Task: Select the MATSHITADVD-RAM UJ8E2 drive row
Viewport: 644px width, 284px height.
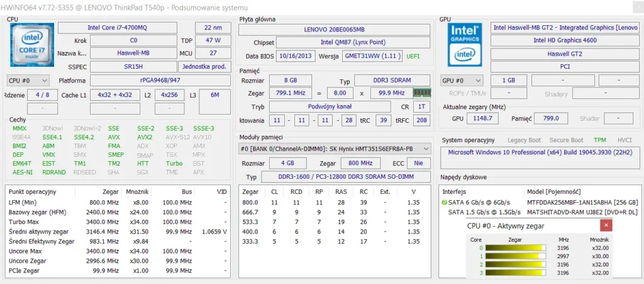Action: click(x=539, y=212)
